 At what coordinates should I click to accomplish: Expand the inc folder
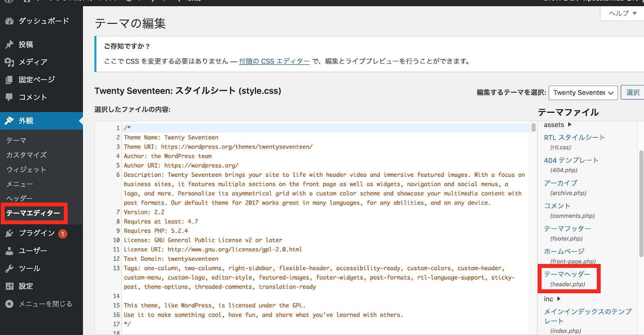coord(552,299)
